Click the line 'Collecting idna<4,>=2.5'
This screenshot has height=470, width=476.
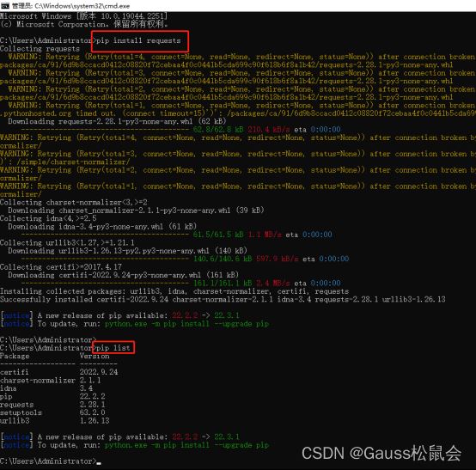point(48,218)
